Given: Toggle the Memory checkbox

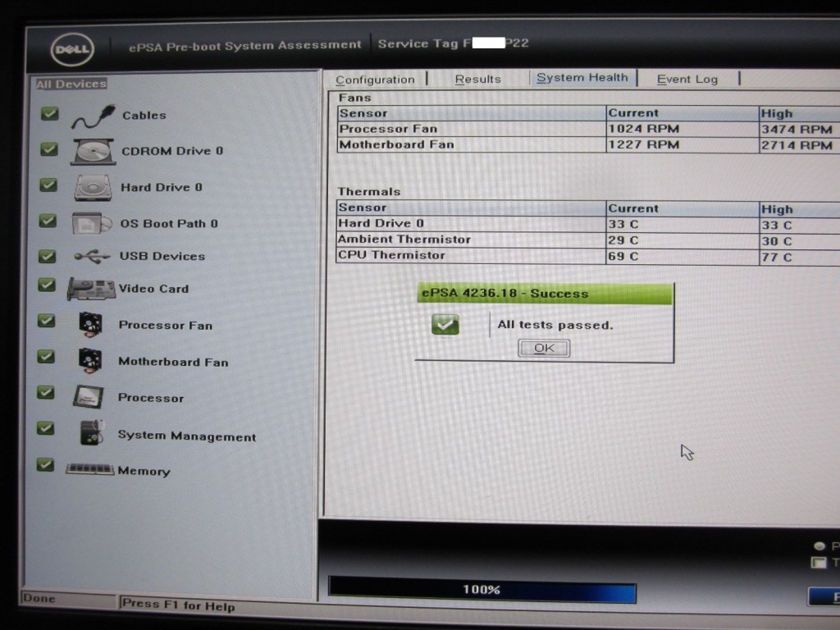Looking at the screenshot, I should 45,464.
